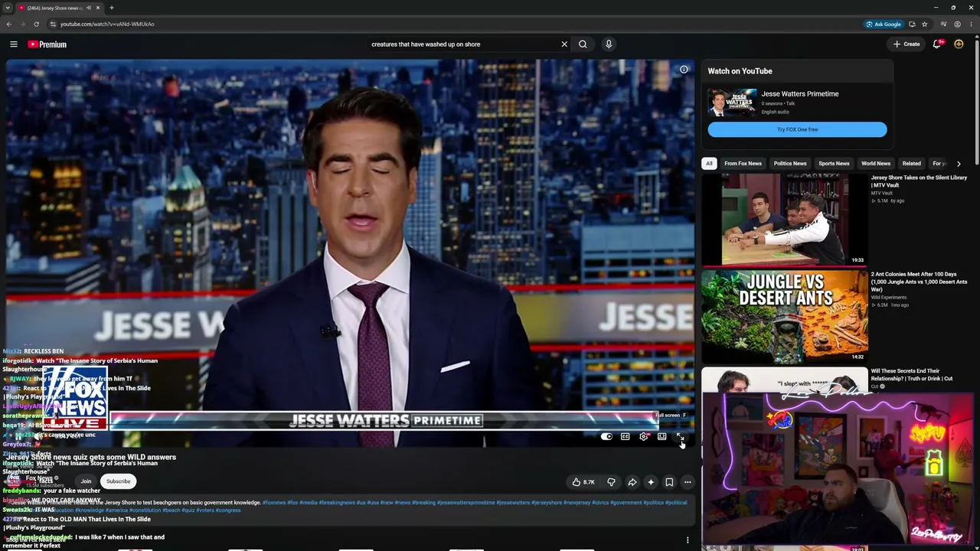Start voice search with microphone
Image resolution: width=980 pixels, height=551 pixels.
pos(609,44)
